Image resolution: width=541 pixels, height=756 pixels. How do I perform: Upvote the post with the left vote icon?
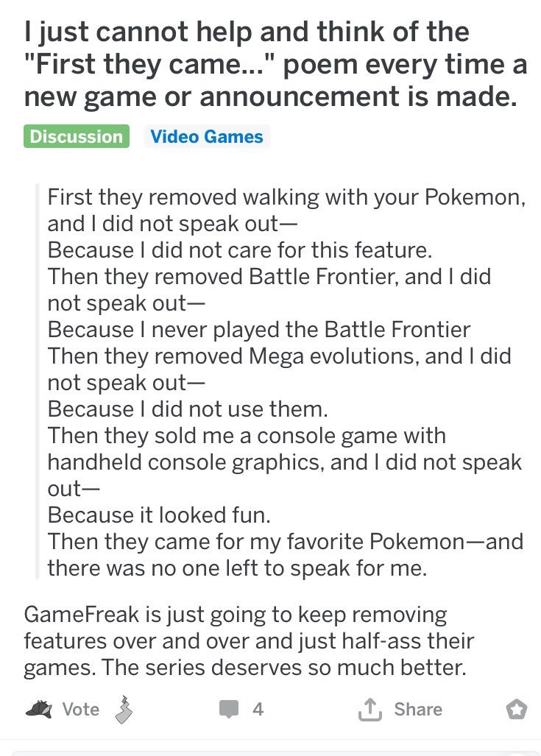(38, 708)
